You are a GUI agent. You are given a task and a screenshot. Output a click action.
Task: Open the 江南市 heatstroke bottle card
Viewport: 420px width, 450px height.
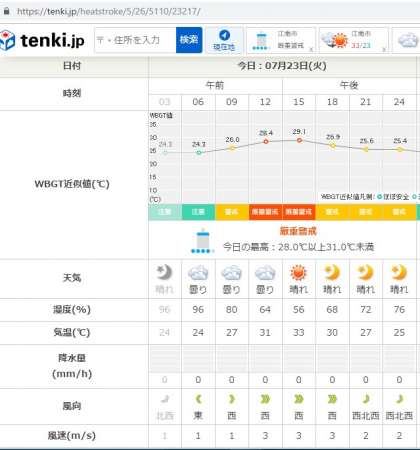281,40
